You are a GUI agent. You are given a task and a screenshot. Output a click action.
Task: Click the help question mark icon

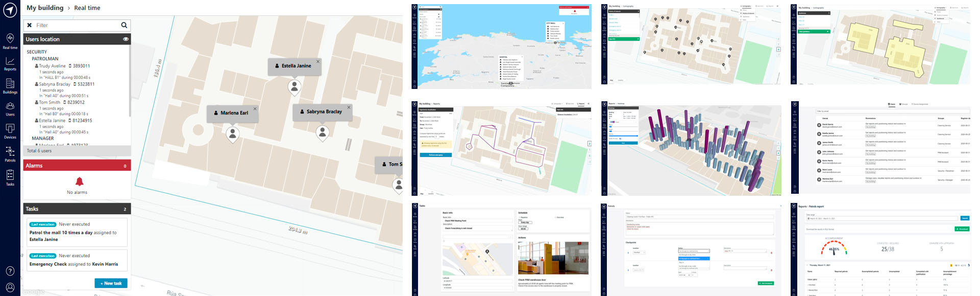pyautogui.click(x=10, y=271)
